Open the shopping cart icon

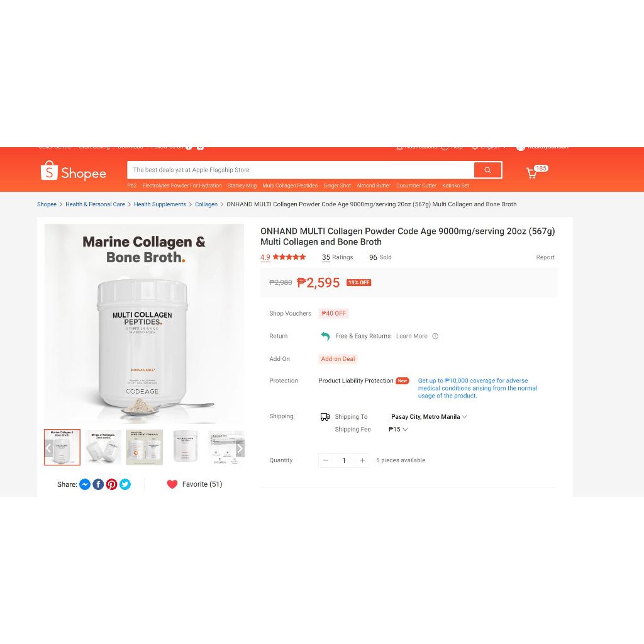(x=532, y=172)
